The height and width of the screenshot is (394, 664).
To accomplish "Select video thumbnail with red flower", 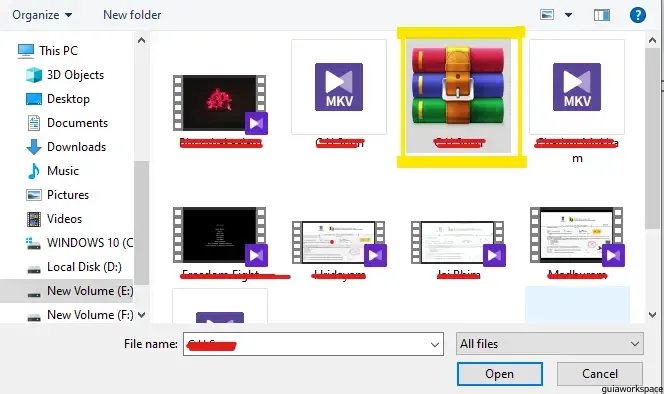I will [220, 104].
